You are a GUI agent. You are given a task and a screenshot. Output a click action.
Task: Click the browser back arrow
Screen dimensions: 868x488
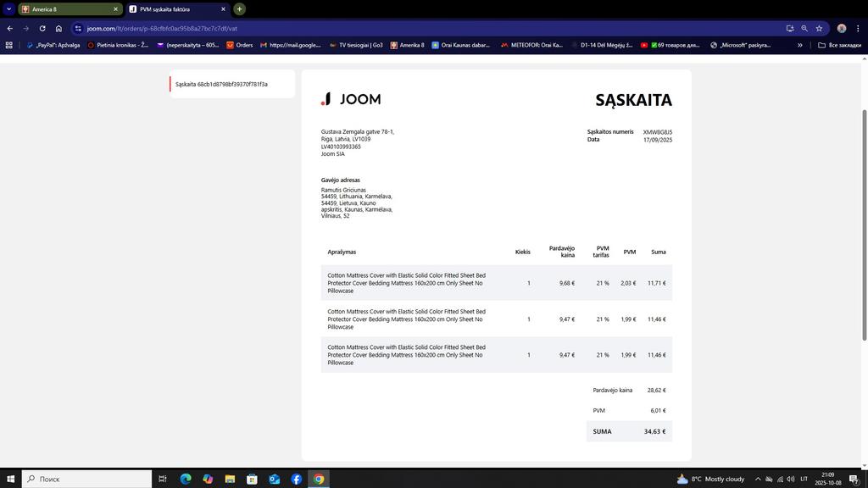tap(10, 28)
